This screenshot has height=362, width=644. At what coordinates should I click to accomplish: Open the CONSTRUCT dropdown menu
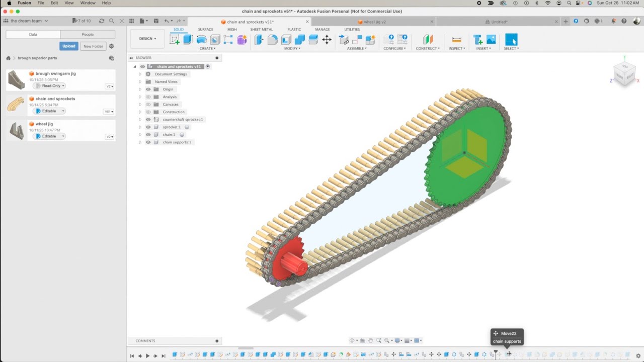(x=428, y=48)
